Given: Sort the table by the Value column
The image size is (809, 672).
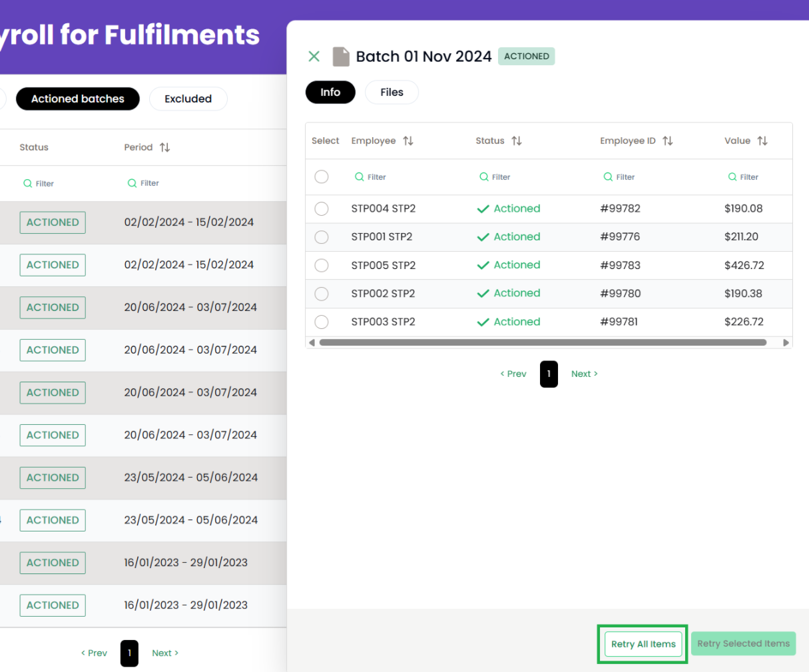Looking at the screenshot, I should pos(762,141).
